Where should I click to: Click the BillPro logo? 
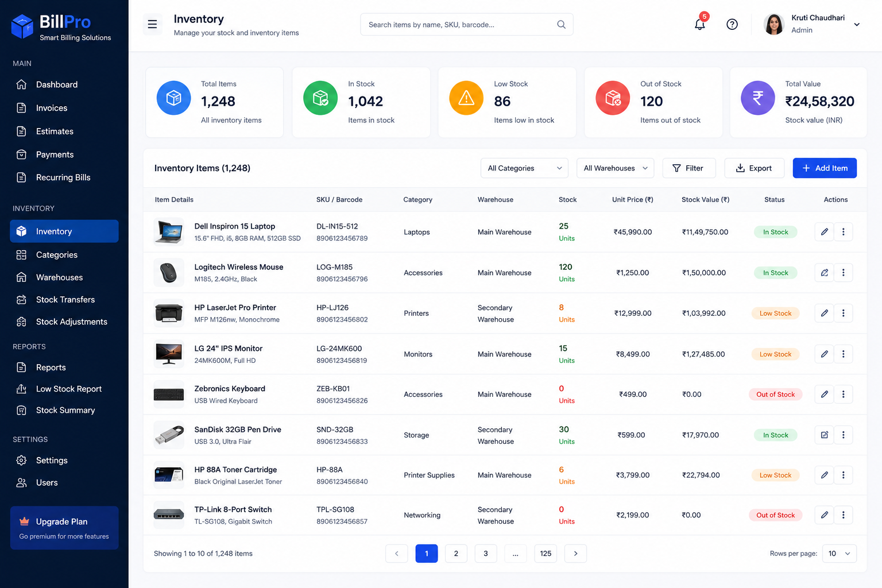pyautogui.click(x=61, y=27)
